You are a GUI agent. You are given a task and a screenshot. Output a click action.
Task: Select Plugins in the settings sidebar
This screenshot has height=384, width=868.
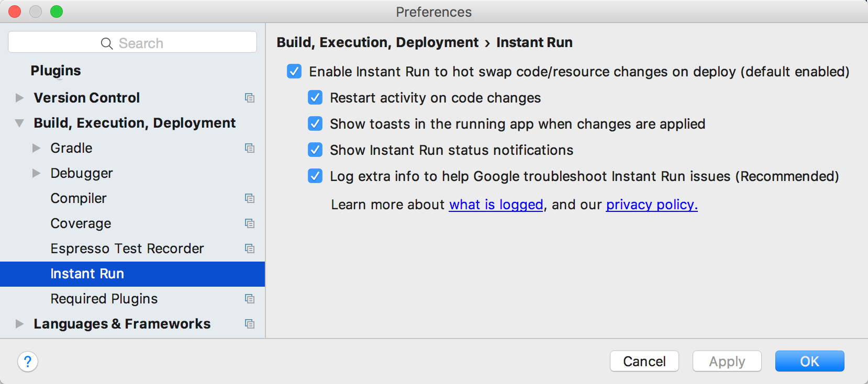pos(55,71)
